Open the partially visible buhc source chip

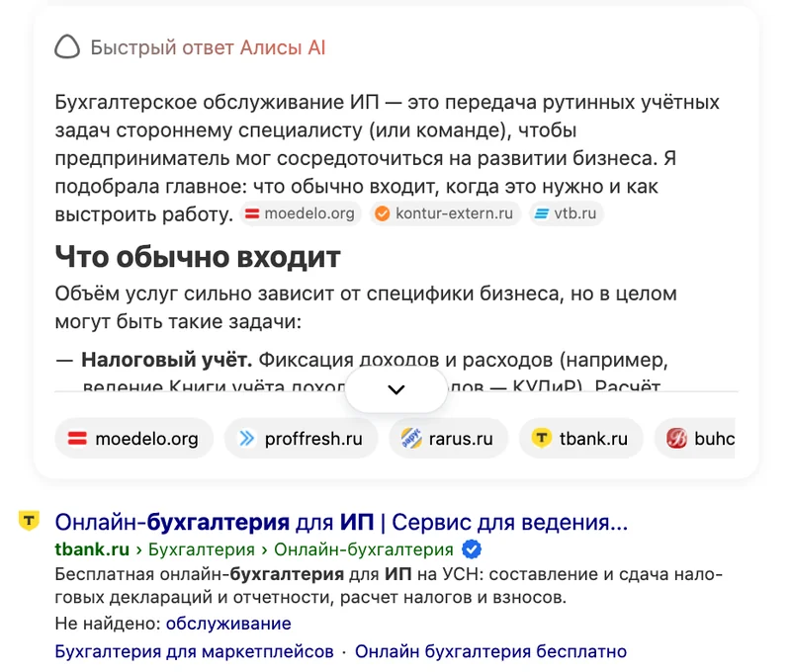(x=695, y=439)
